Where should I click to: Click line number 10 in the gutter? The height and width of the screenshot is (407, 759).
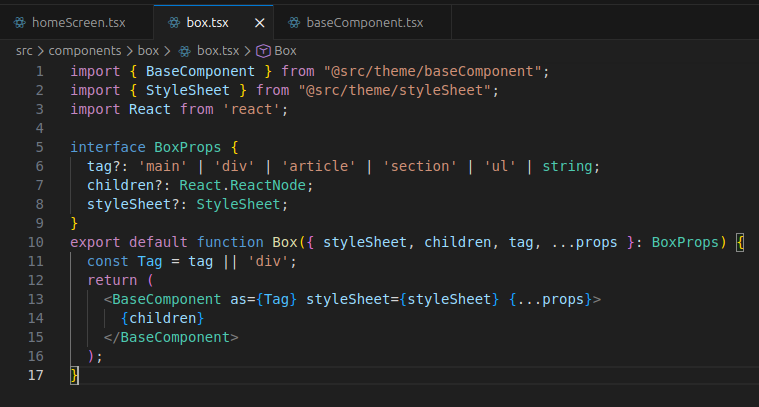(35, 242)
